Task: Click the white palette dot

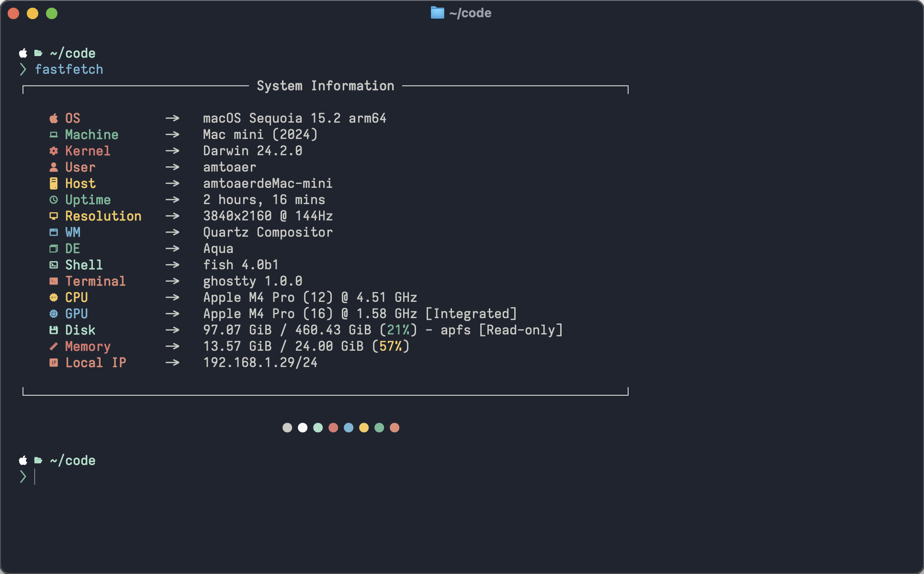Action: click(303, 428)
